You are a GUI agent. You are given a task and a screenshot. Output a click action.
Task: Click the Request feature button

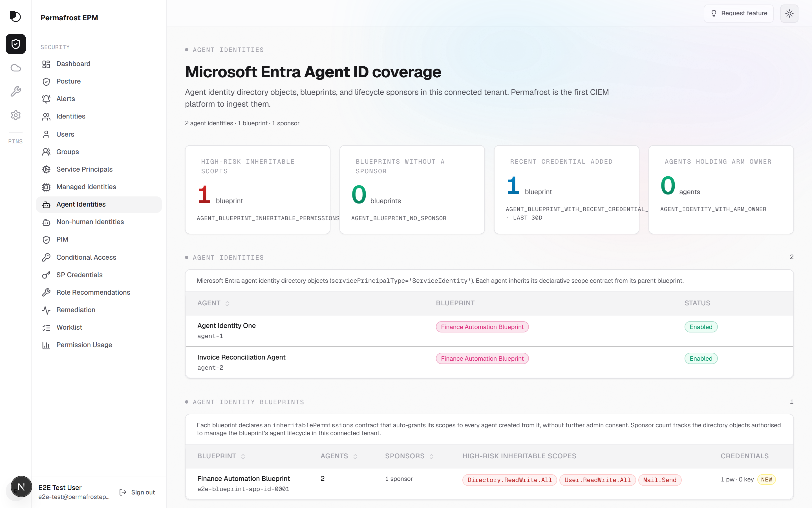click(738, 14)
